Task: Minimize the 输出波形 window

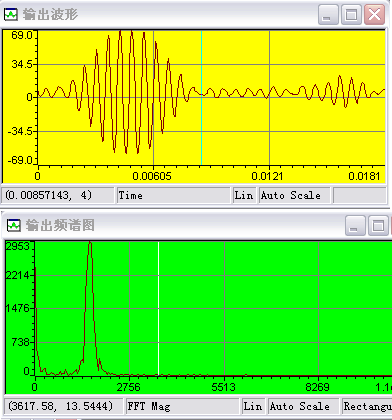Action: [x=328, y=15]
